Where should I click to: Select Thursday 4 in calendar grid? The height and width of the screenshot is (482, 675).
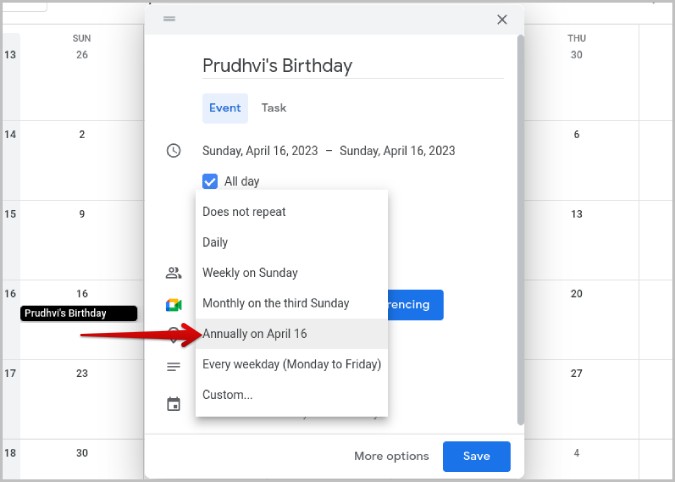point(576,453)
